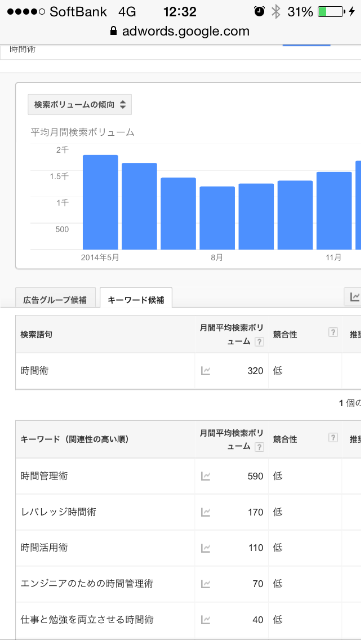Image resolution: width=361 pixels, height=640 pixels.
Task: Click the 12:32 clock in status bar
Action: [x=180, y=12]
